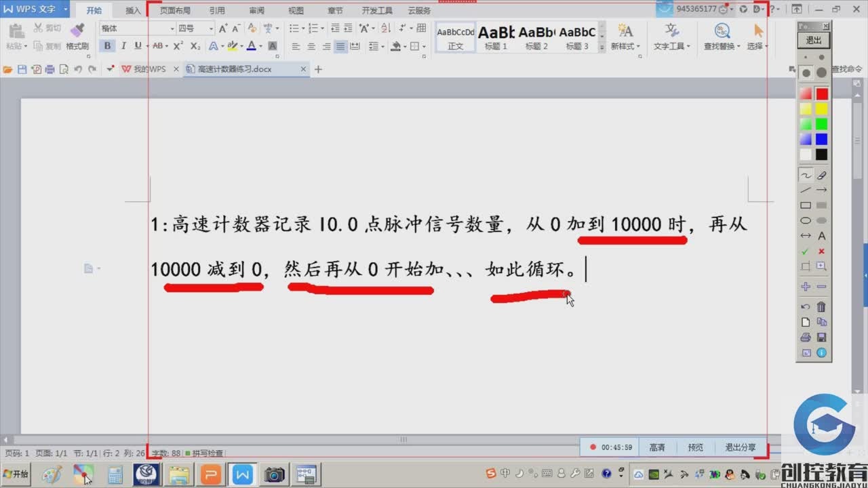Select the straight line tool in annotation panel
This screenshot has width=868, height=488.
click(x=806, y=190)
